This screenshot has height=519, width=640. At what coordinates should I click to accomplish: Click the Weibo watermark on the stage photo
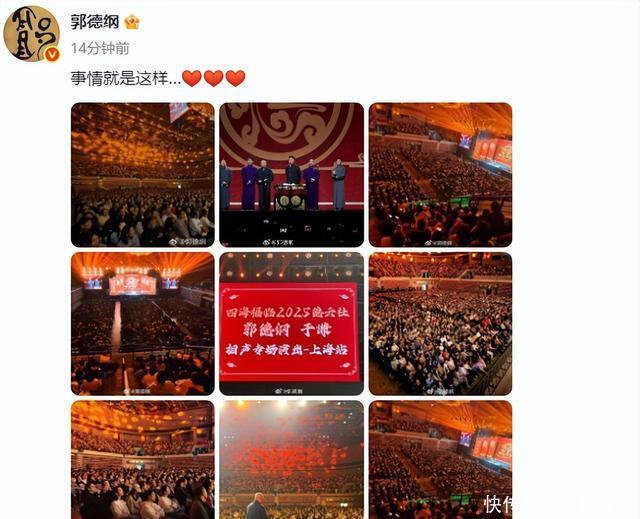pyautogui.click(x=278, y=242)
